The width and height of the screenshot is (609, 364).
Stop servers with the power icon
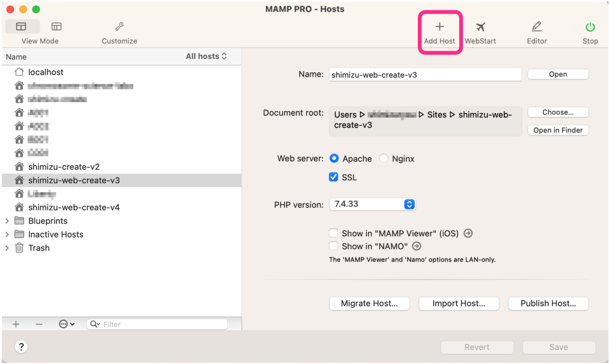click(x=590, y=27)
